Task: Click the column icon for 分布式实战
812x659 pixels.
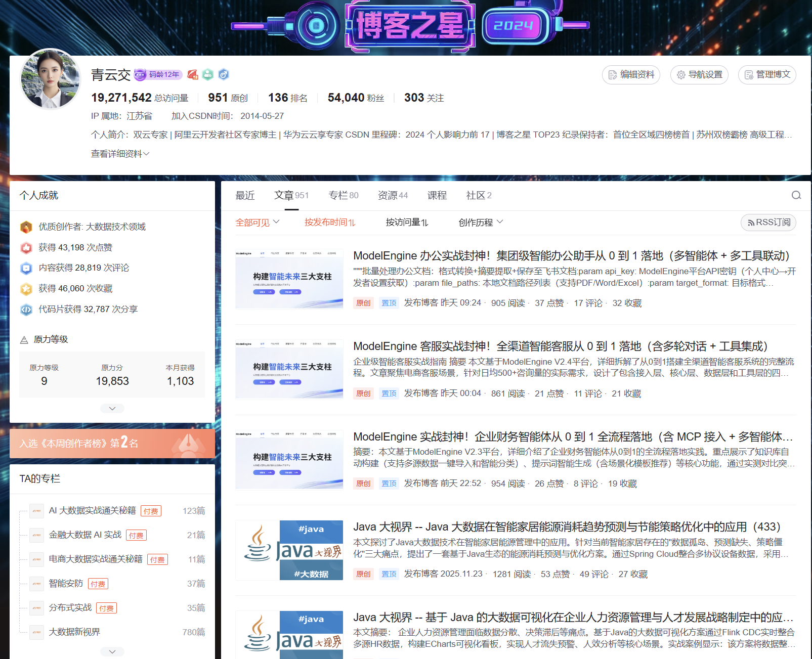Action: tap(36, 608)
